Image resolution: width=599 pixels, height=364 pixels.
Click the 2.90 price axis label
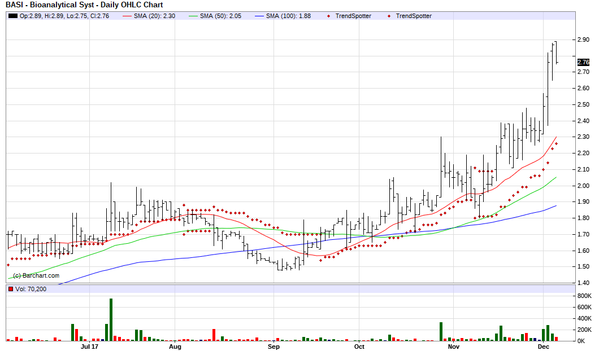(x=583, y=40)
